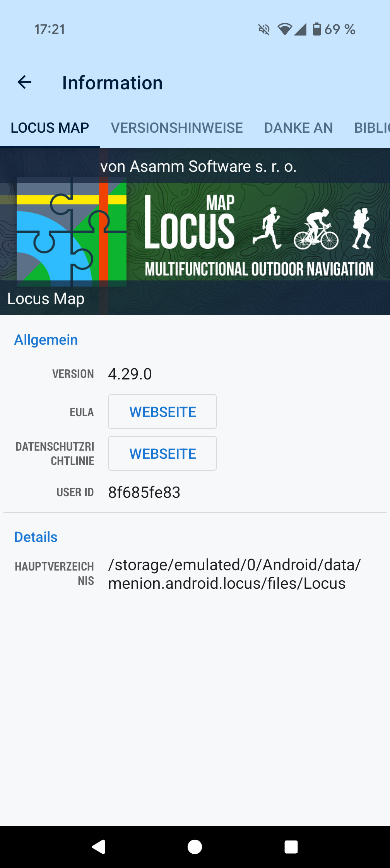Switch to the Versionshinweise tab
This screenshot has width=390, height=868.
coord(177,128)
